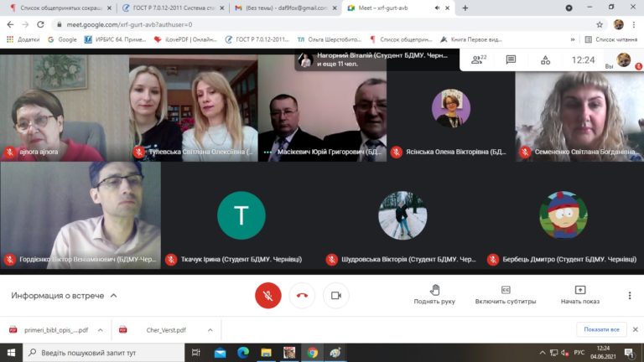The height and width of the screenshot is (362, 644).
Task: Open the meeting chat panel
Action: (x=511, y=60)
